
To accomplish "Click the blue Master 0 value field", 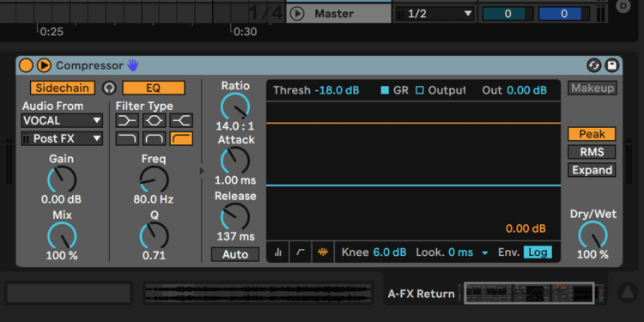I will tap(563, 14).
